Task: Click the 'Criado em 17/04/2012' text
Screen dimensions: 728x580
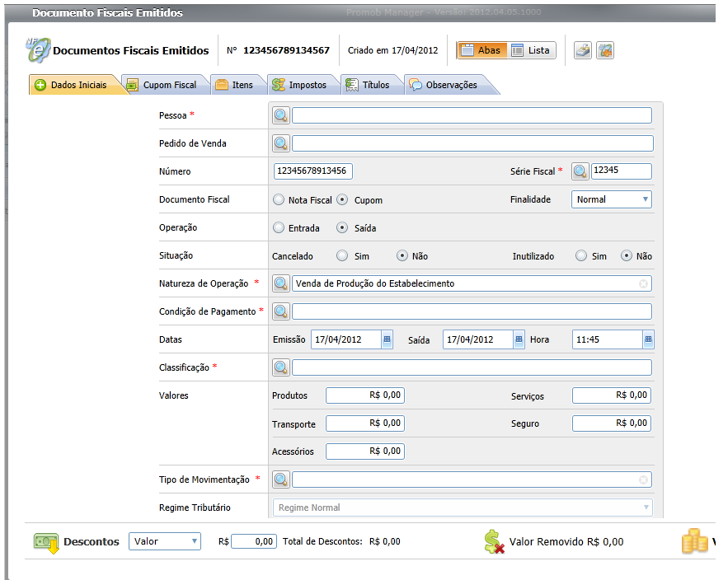Action: pos(392,50)
